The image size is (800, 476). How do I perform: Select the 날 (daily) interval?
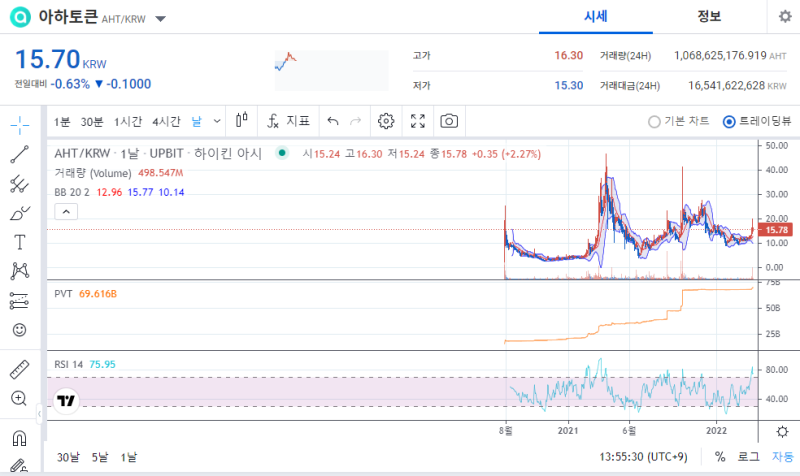point(196,121)
